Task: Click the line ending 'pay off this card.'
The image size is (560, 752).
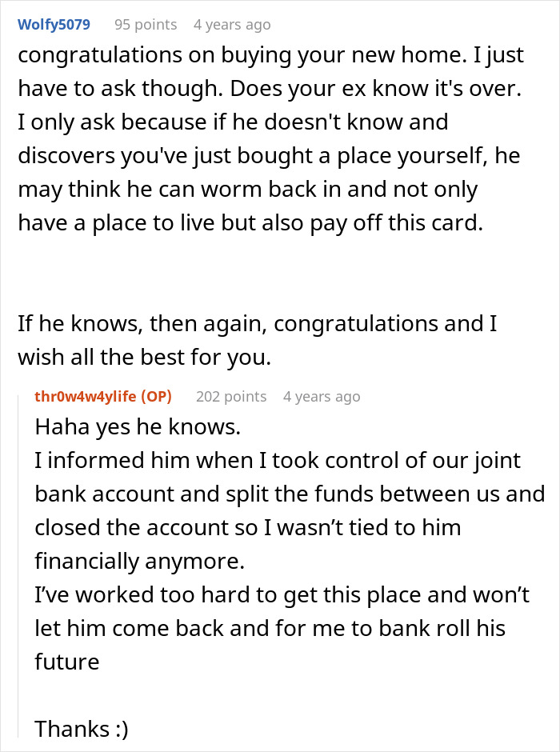Action: pyautogui.click(x=250, y=223)
